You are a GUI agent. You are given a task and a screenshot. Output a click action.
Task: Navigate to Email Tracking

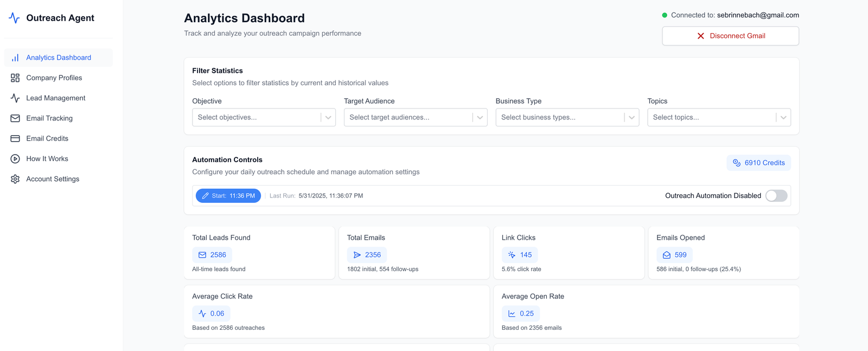59,118
